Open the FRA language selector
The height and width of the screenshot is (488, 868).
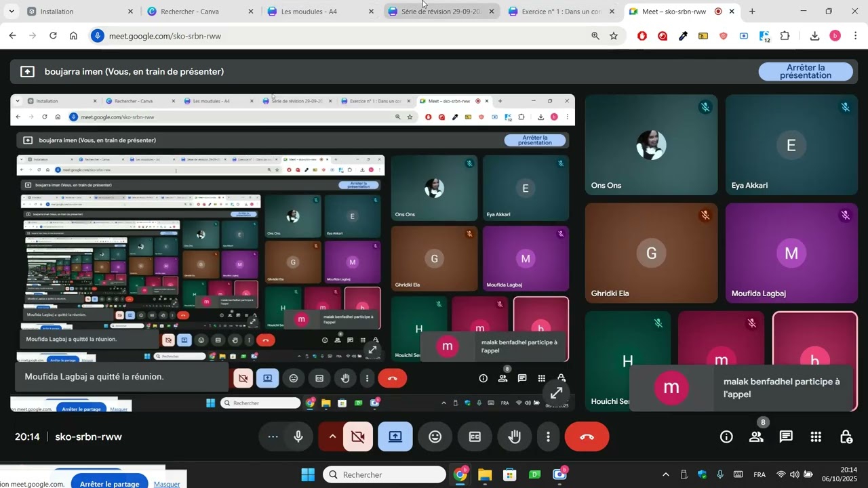[x=759, y=474]
